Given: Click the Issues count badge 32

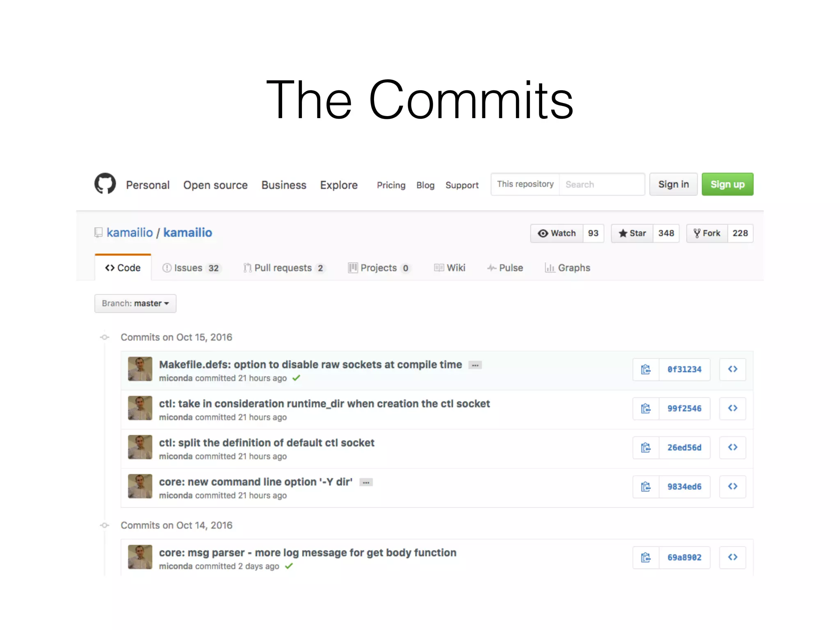Looking at the screenshot, I should point(213,268).
